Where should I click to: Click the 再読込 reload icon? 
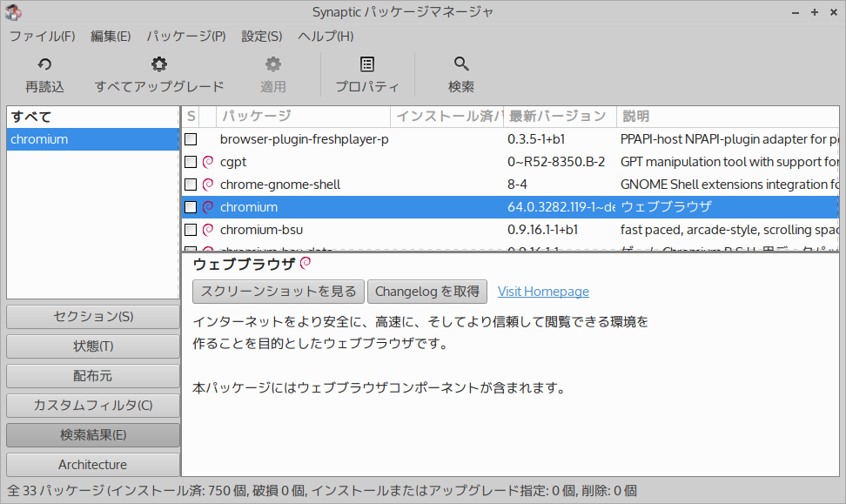44,64
